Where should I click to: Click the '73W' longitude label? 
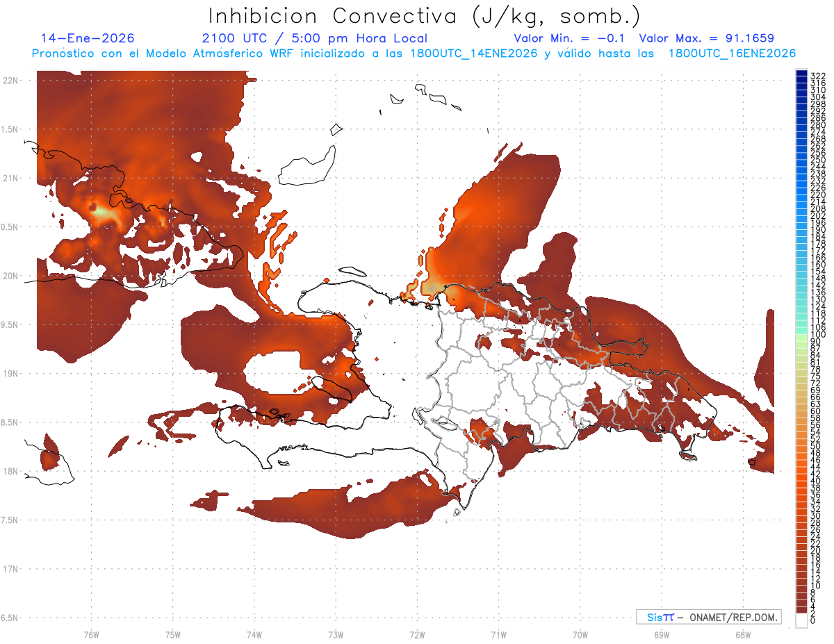336,634
